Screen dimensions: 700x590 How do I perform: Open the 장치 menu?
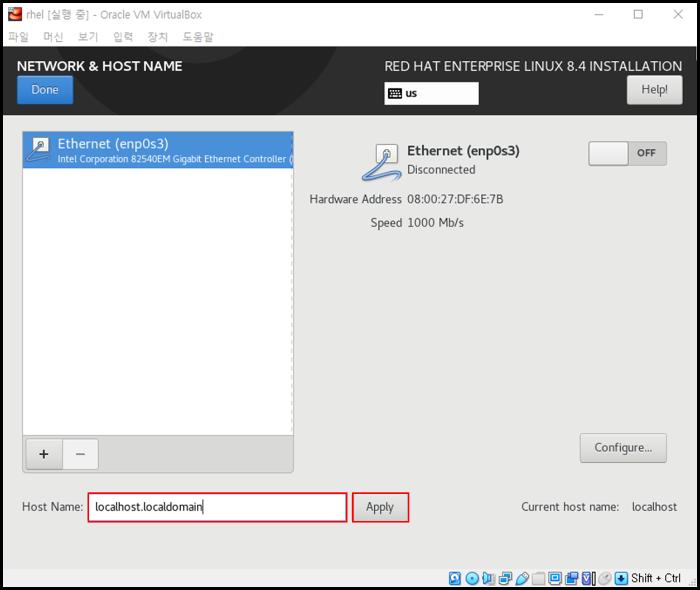158,37
